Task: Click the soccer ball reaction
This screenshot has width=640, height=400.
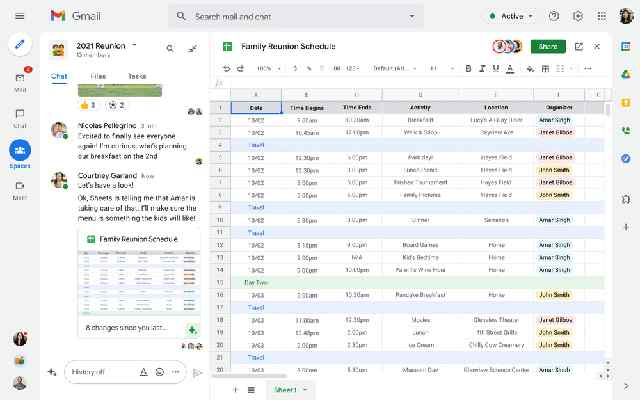Action: (x=116, y=105)
